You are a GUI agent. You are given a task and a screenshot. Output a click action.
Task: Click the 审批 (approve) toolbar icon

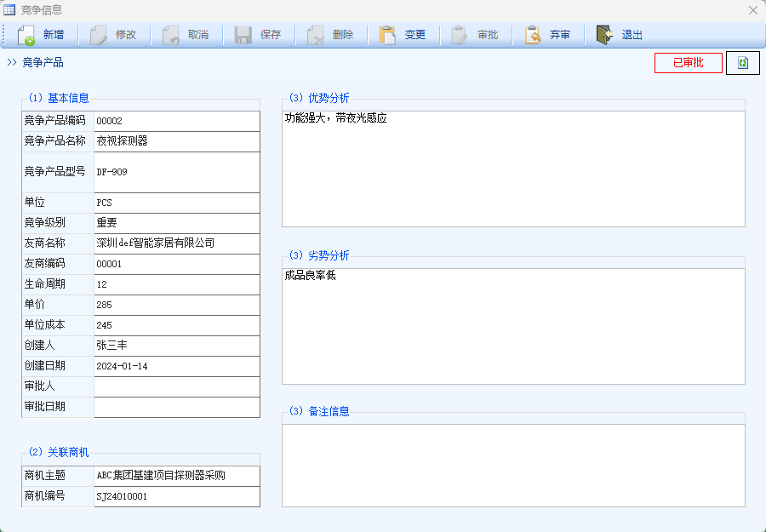coord(460,35)
